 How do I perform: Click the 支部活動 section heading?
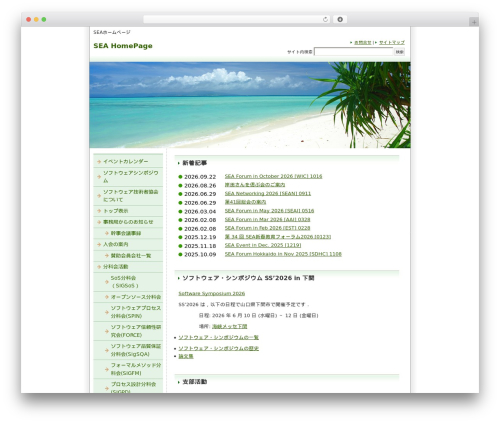coord(195,382)
